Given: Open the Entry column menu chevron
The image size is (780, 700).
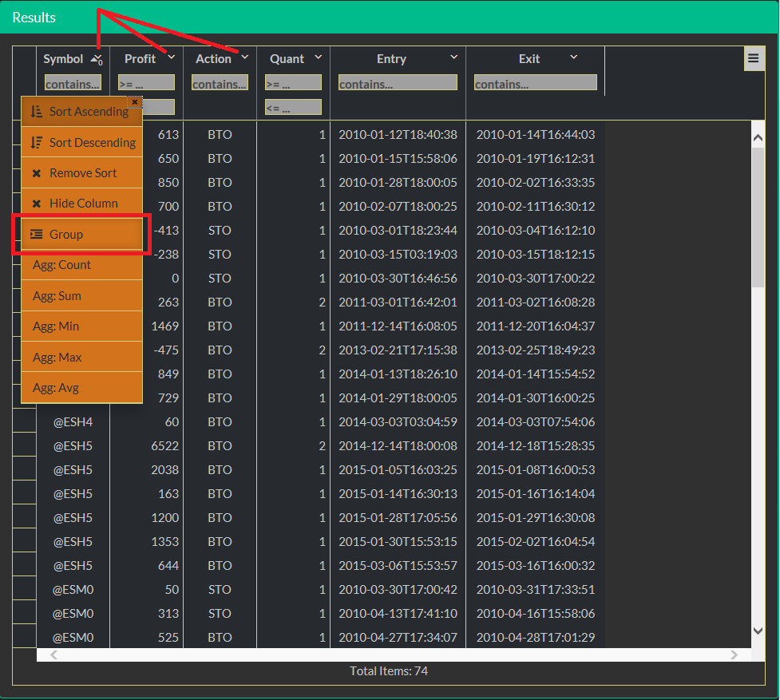Looking at the screenshot, I should click(453, 57).
